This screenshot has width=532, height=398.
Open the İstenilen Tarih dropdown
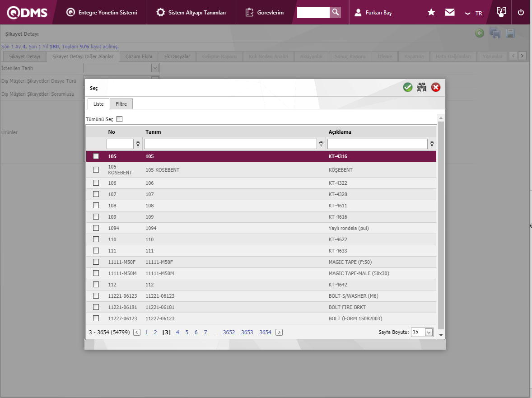click(x=155, y=68)
